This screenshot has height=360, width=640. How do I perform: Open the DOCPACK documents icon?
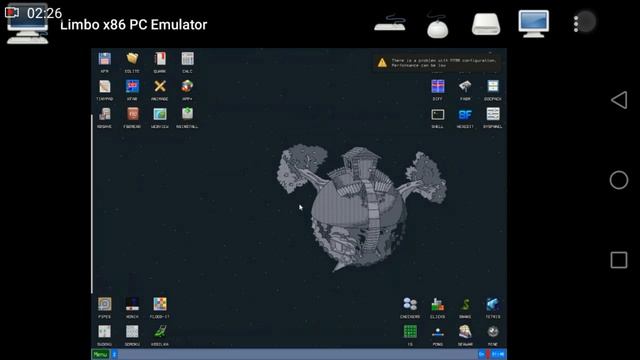[x=493, y=87]
